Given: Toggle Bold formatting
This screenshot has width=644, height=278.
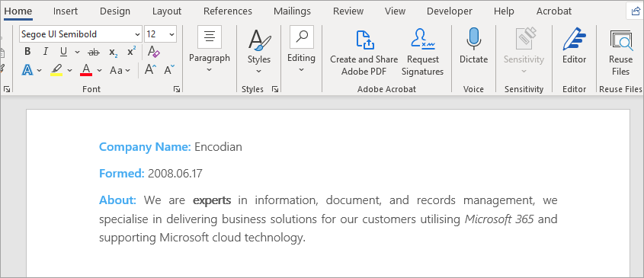Looking at the screenshot, I should (x=27, y=52).
